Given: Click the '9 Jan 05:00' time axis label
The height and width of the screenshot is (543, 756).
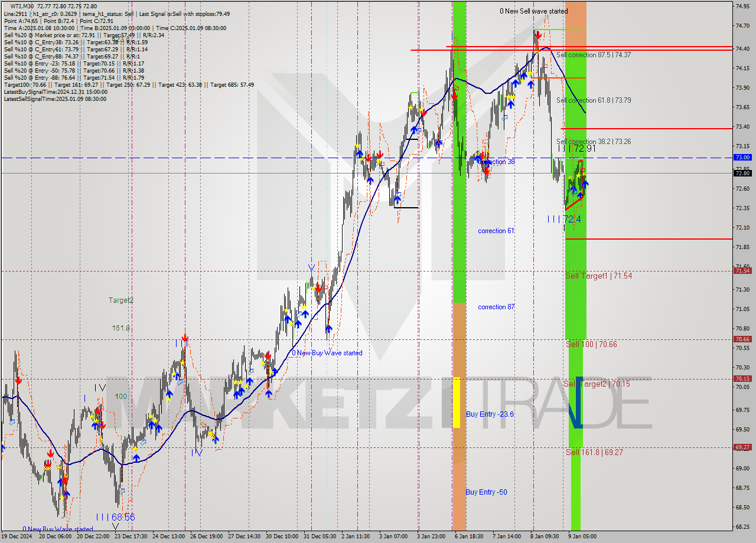Looking at the screenshot, I should tap(584, 537).
